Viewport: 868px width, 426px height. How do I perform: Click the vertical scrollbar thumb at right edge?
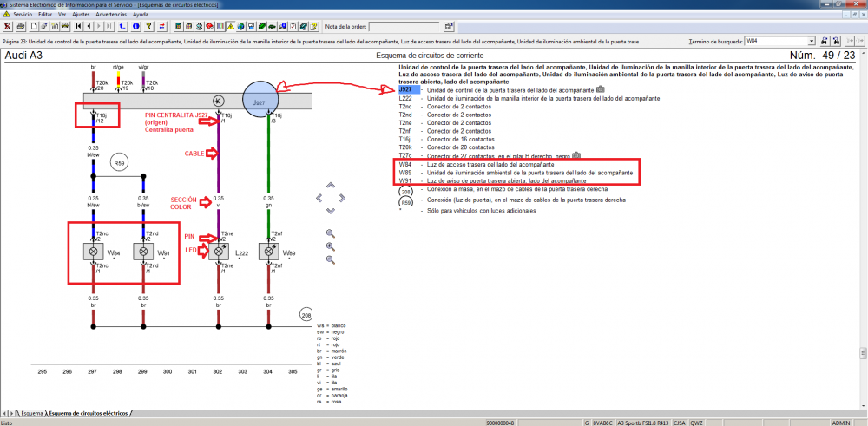tap(861, 353)
